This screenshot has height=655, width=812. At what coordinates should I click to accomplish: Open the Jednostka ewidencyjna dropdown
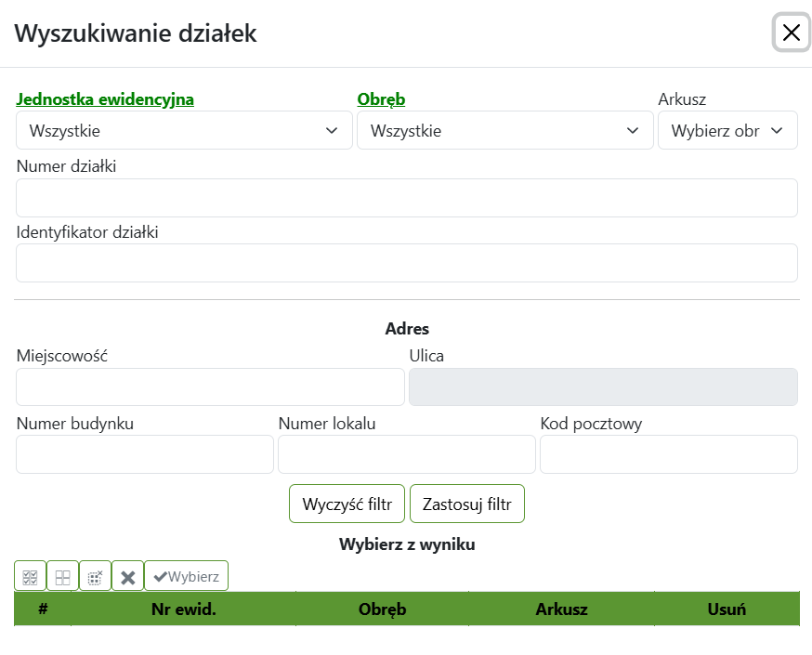point(184,130)
